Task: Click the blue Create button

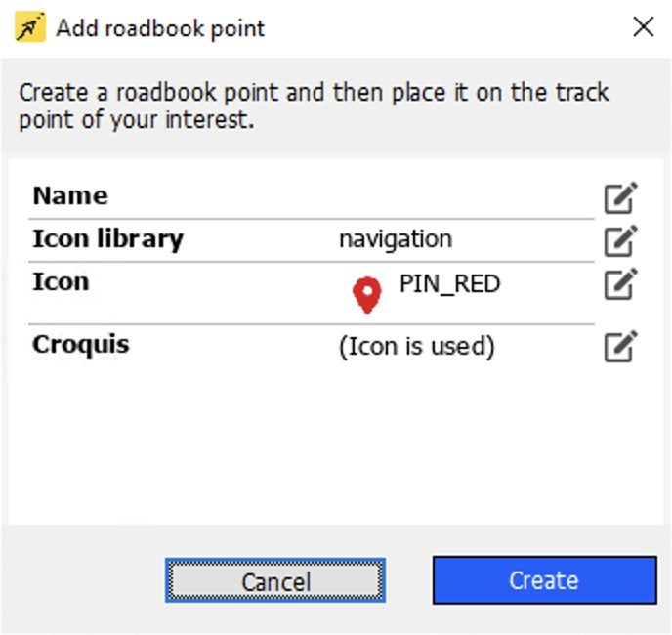Action: (x=544, y=580)
